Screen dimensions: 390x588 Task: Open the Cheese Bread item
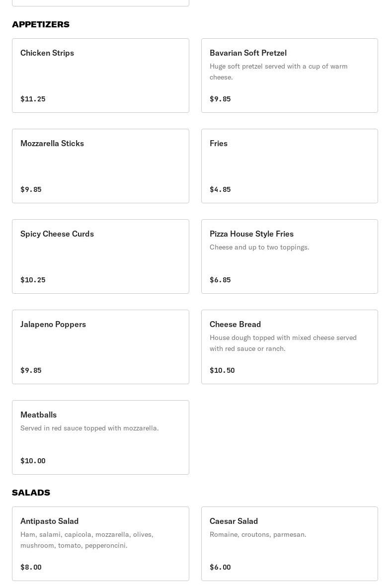[289, 347]
